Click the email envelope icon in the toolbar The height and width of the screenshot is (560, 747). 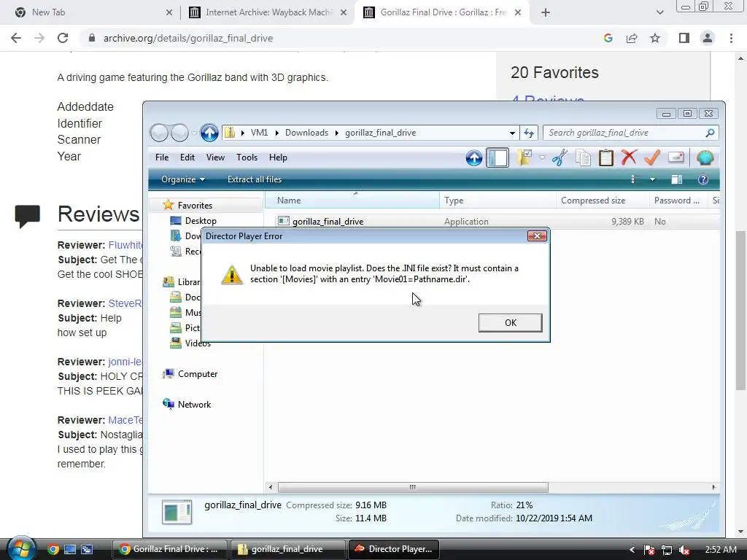click(x=676, y=157)
